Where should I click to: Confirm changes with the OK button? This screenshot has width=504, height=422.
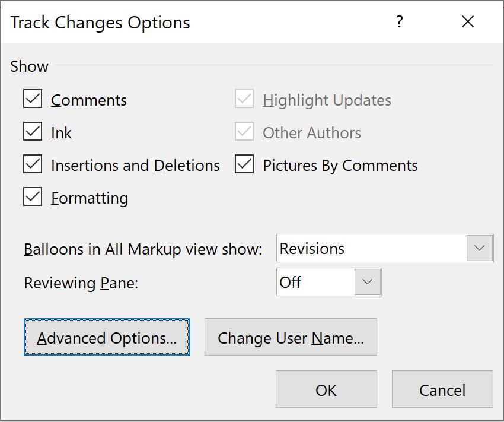point(326,389)
